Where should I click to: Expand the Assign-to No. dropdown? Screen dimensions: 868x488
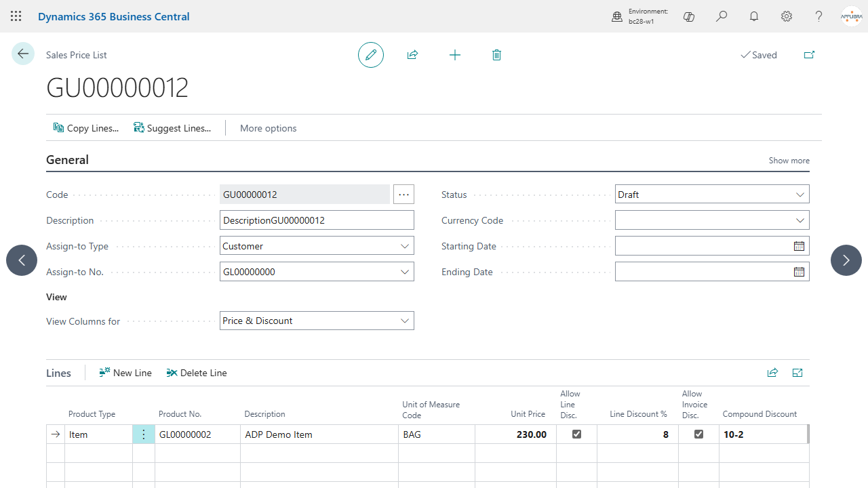tap(405, 272)
